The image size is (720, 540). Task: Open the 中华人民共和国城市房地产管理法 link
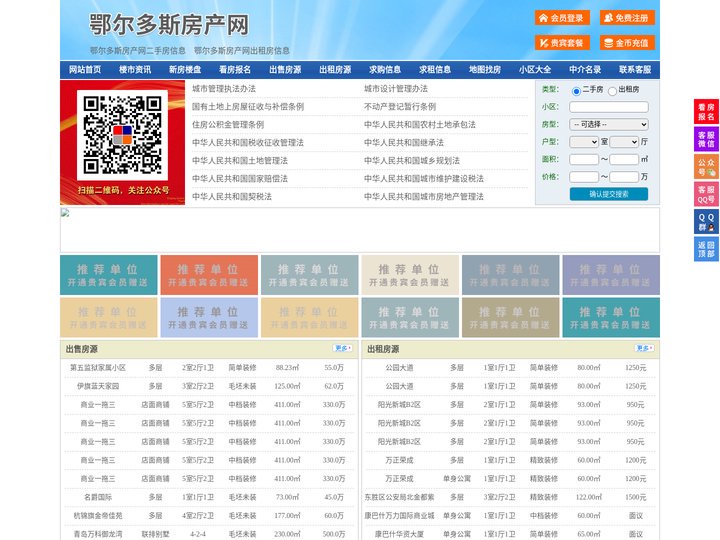pos(424,197)
